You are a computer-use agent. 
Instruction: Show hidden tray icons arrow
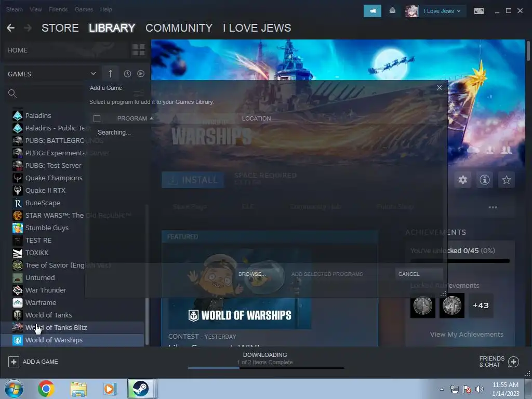442,389
